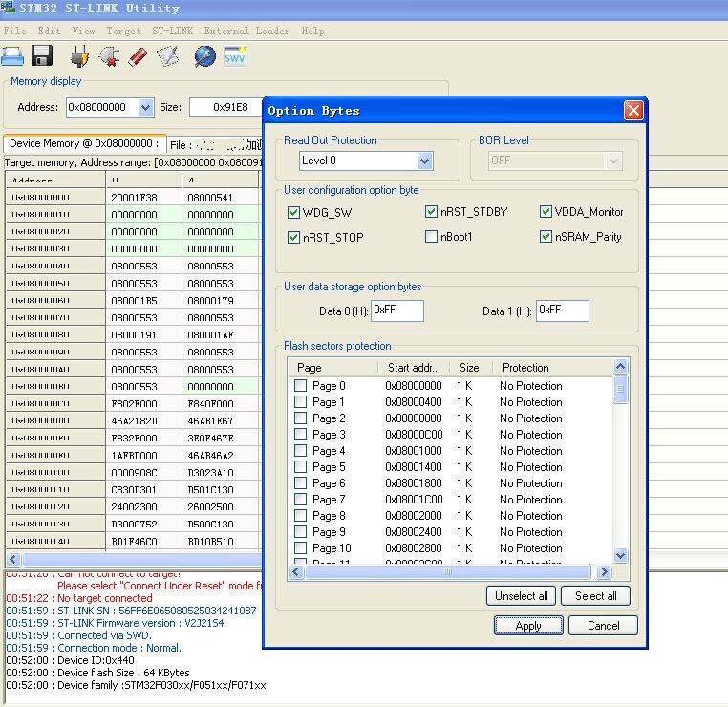Image resolution: width=728 pixels, height=707 pixels.
Task: Click the sector list scroll-up arrow
Action: click(620, 367)
